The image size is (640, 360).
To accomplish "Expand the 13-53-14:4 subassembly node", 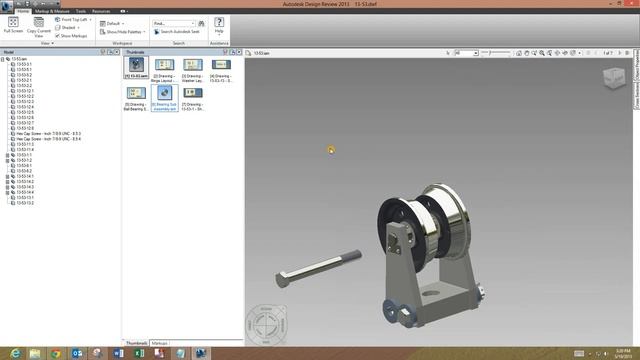I will pyautogui.click(x=7, y=192).
